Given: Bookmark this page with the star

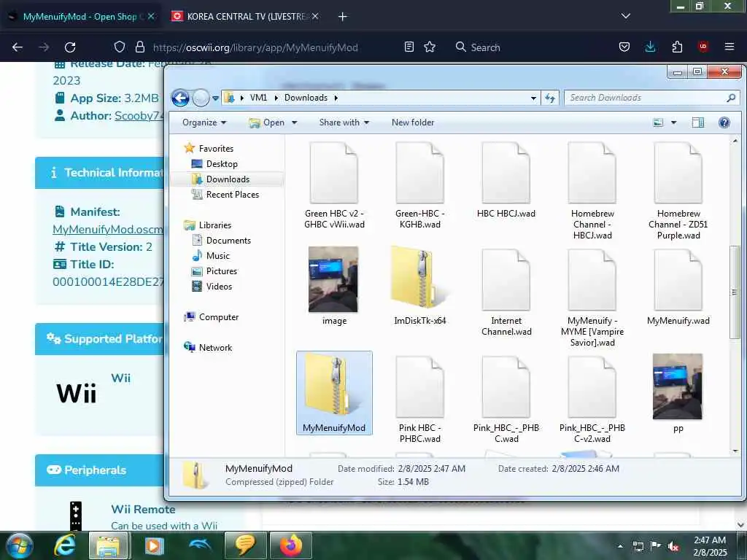Looking at the screenshot, I should click(x=430, y=47).
